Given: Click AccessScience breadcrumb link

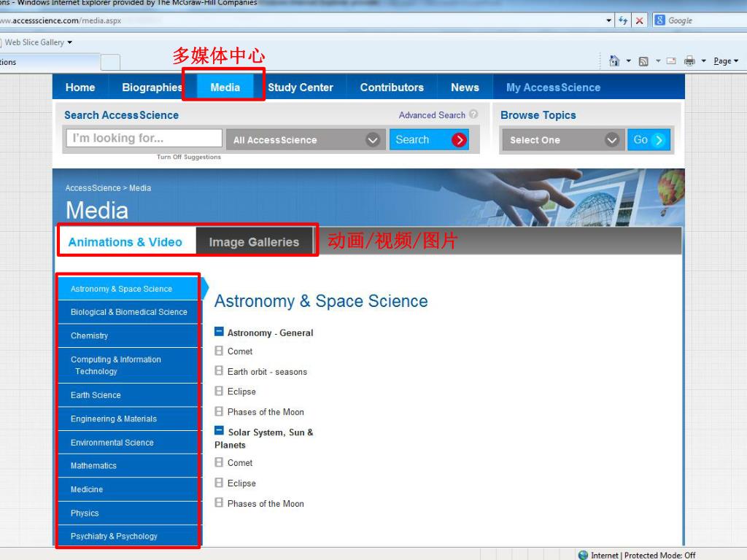Looking at the screenshot, I should tap(93, 188).
